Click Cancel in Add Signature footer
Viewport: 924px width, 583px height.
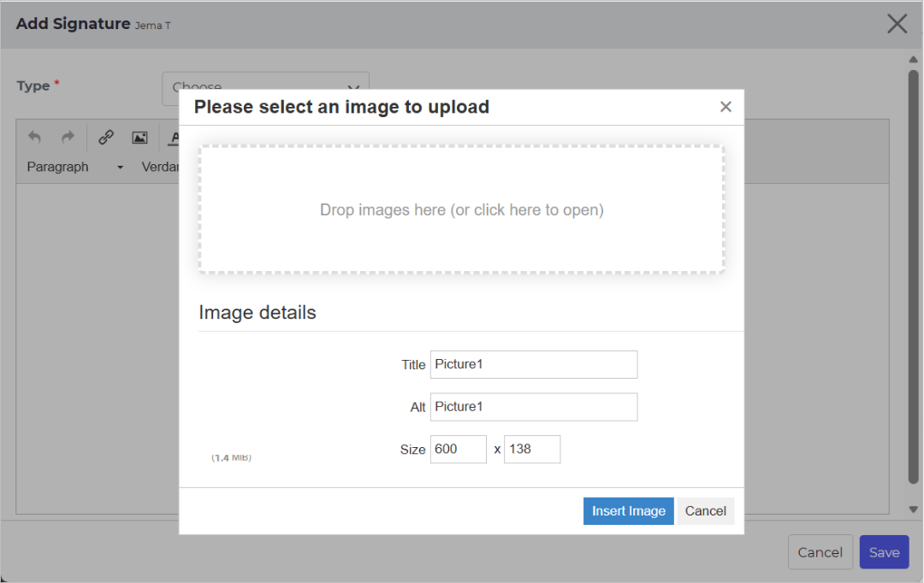(x=820, y=552)
